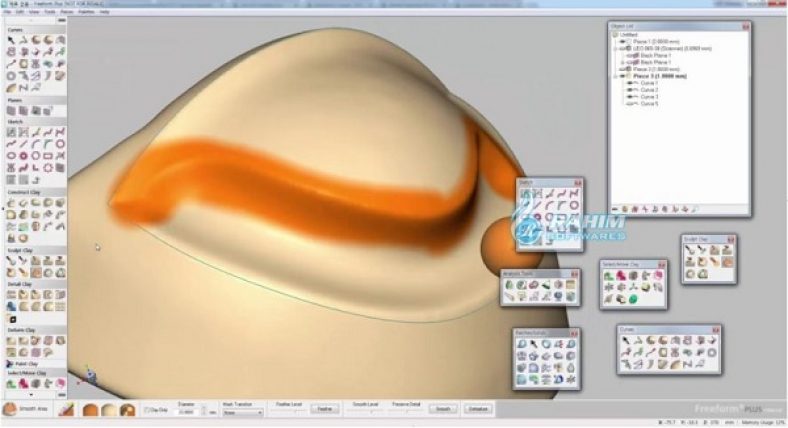The height and width of the screenshot is (428, 788).
Task: Select Curve 1 in Object List
Action: coord(649,83)
